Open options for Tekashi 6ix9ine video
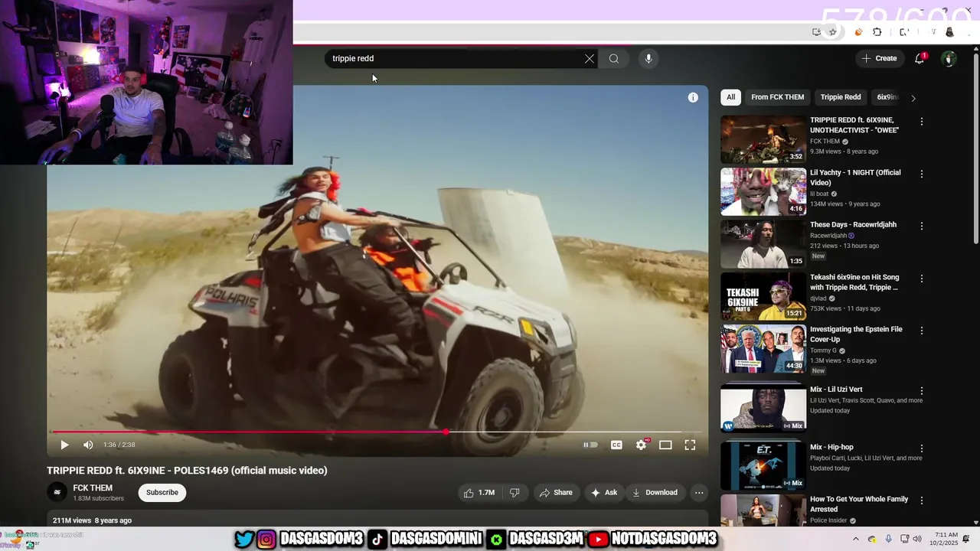 click(922, 279)
